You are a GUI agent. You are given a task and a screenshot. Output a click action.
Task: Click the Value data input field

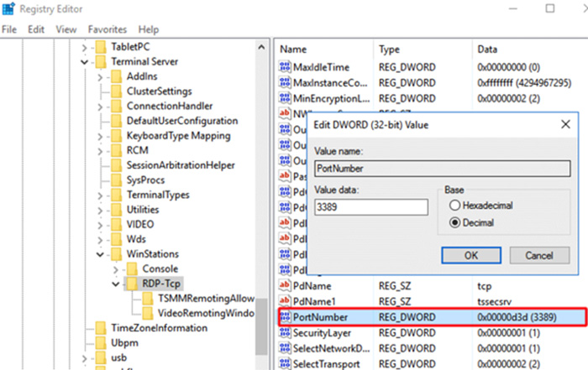370,206
